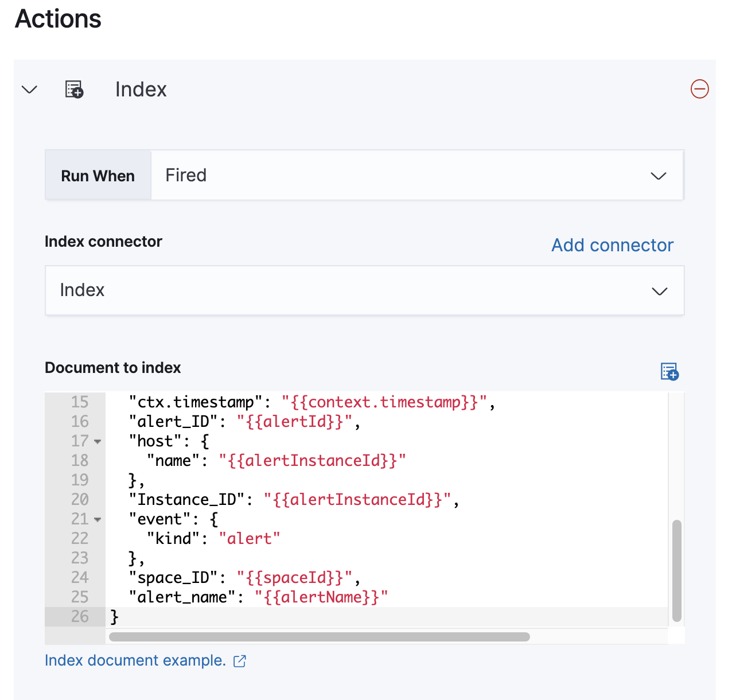Viewport: 732px width, 700px height.
Task: Open the Run When dropdown showing Fired
Action: (417, 175)
